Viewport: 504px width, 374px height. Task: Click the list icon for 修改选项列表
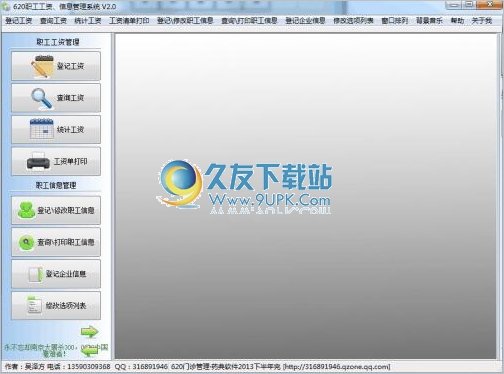pyautogui.click(x=34, y=305)
